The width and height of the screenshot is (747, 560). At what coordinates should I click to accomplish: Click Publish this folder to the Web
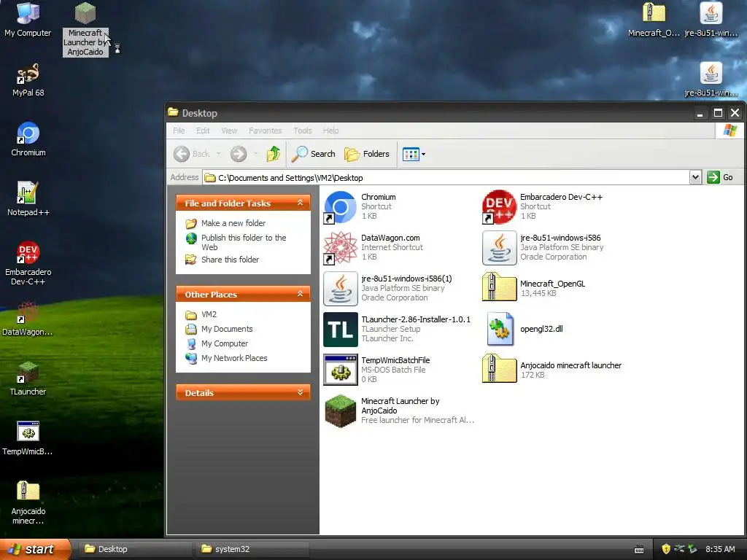pyautogui.click(x=236, y=242)
